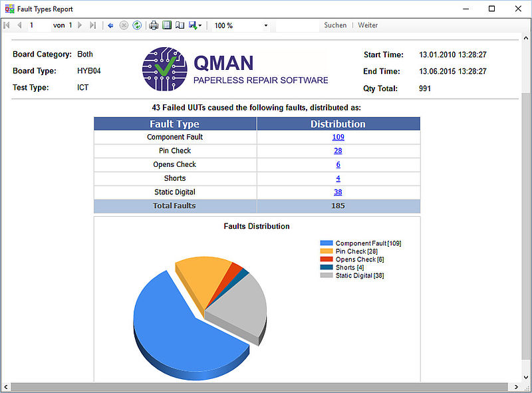
Task: Minimize the Fault Types Report window
Action: [466, 9]
